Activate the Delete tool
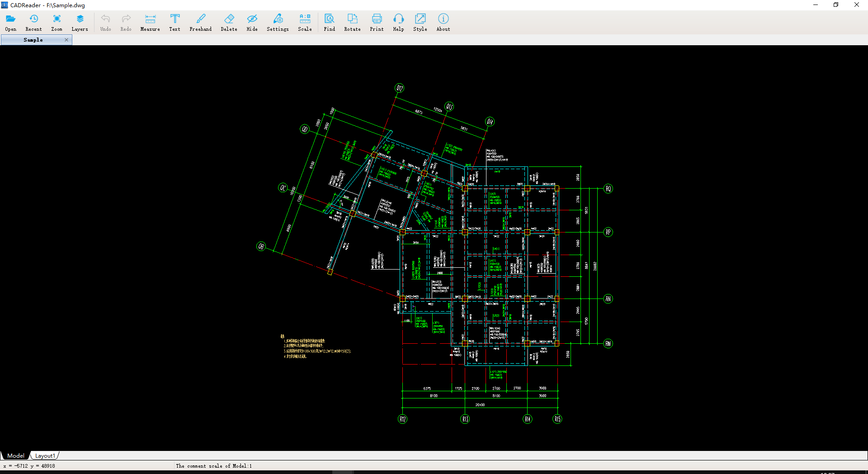Screen dimensions: 868x474 (229, 22)
